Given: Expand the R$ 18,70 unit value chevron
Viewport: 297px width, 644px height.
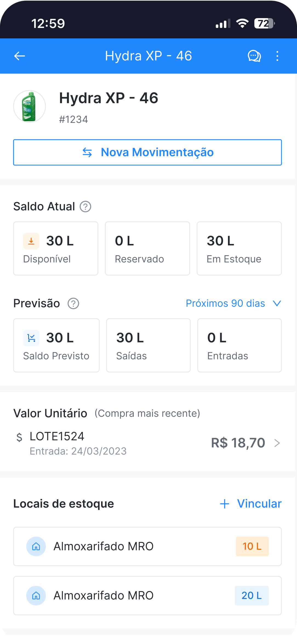Looking at the screenshot, I should [x=277, y=443].
